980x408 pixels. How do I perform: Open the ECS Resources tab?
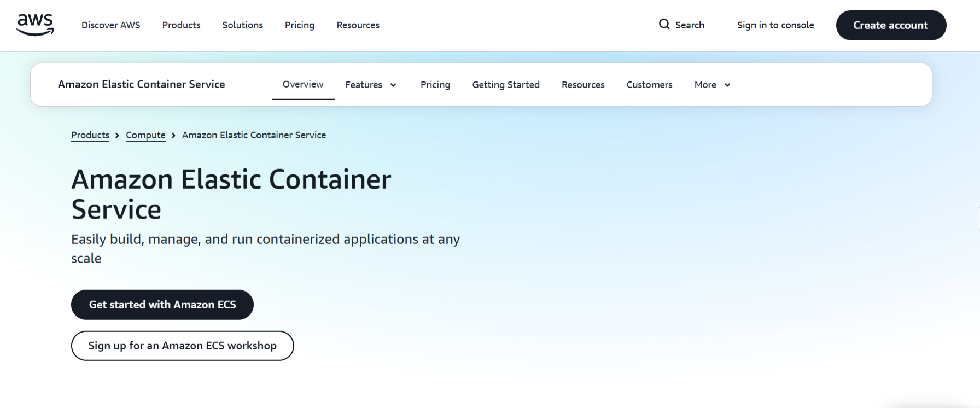coord(583,85)
